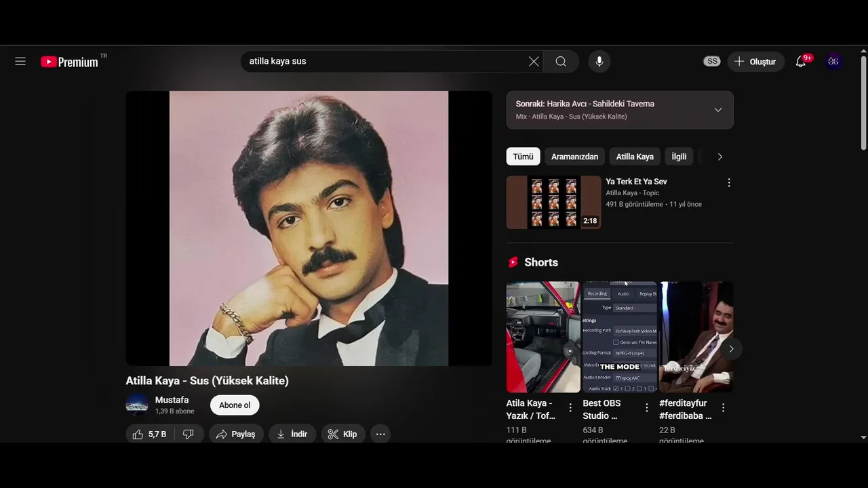This screenshot has height=488, width=868.
Task: Open the #ferditayfur Short thumbnail
Action: tap(696, 337)
